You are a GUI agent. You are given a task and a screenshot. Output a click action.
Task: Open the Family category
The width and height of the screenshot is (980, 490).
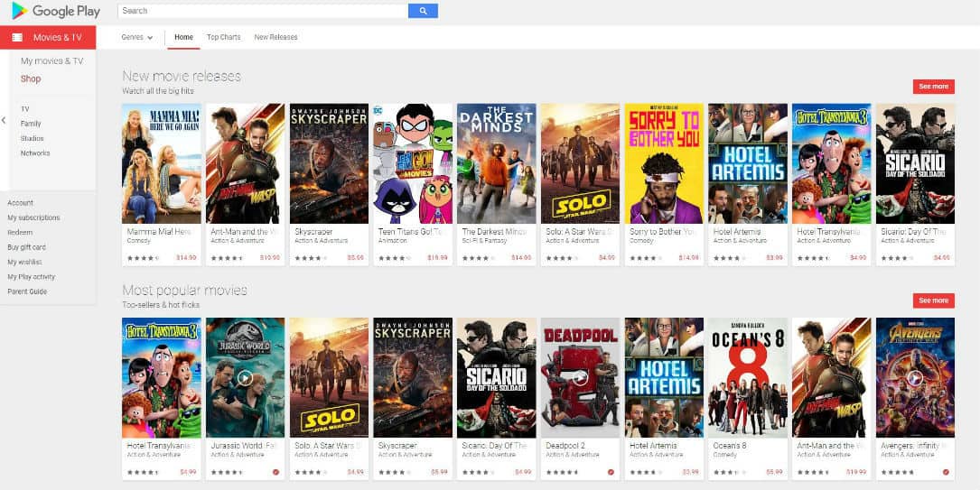pyautogui.click(x=31, y=124)
